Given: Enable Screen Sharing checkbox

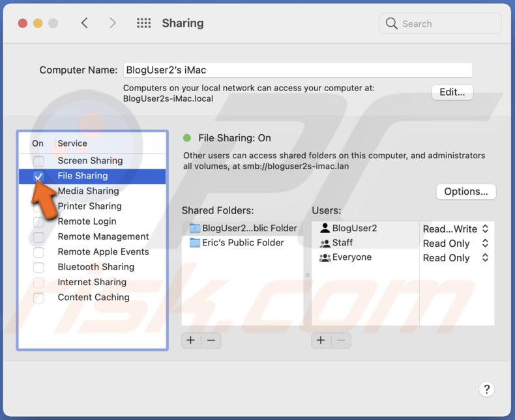Looking at the screenshot, I should [x=38, y=161].
